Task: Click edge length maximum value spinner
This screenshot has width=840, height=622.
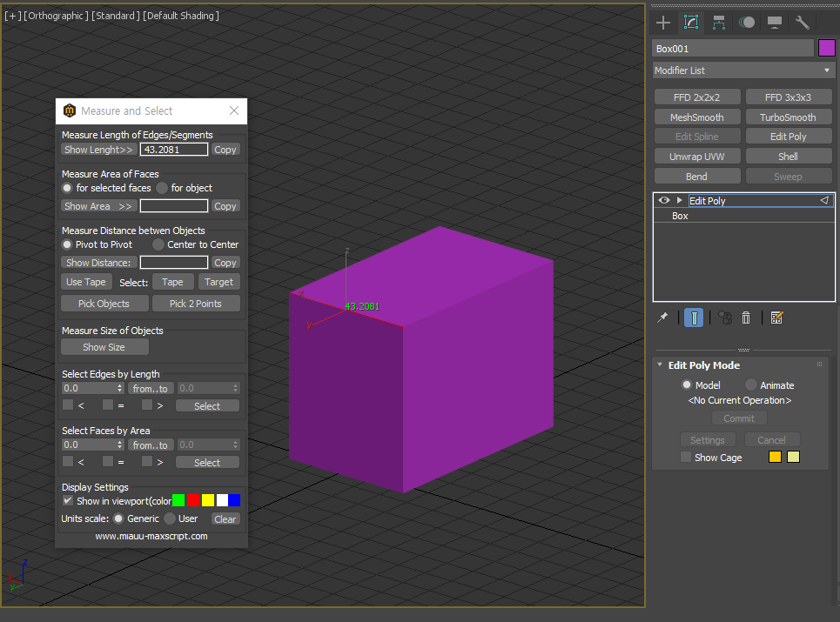Action: pyautogui.click(x=235, y=388)
